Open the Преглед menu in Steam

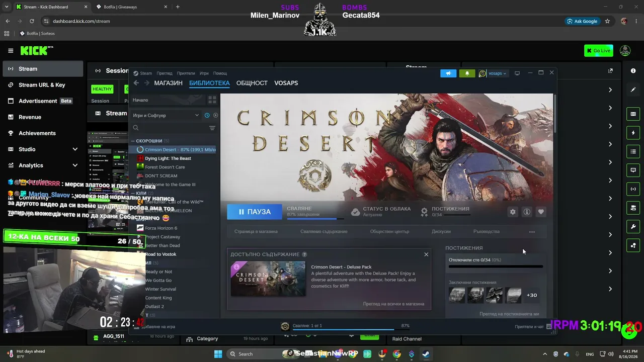click(165, 73)
